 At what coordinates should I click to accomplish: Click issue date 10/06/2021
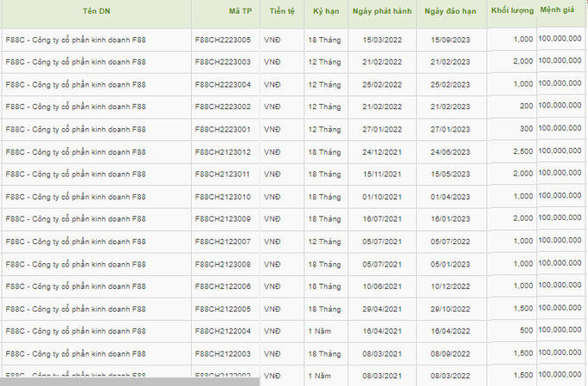(382, 286)
